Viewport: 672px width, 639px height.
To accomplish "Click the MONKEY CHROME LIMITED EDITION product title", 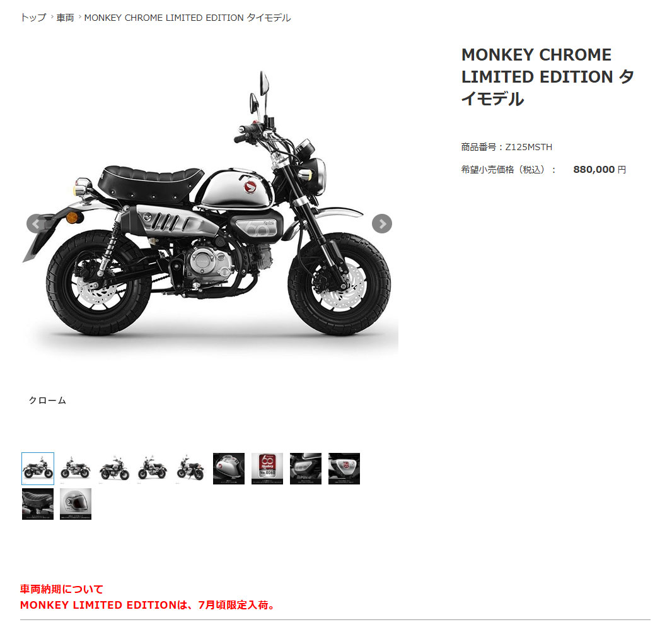I will 547,77.
